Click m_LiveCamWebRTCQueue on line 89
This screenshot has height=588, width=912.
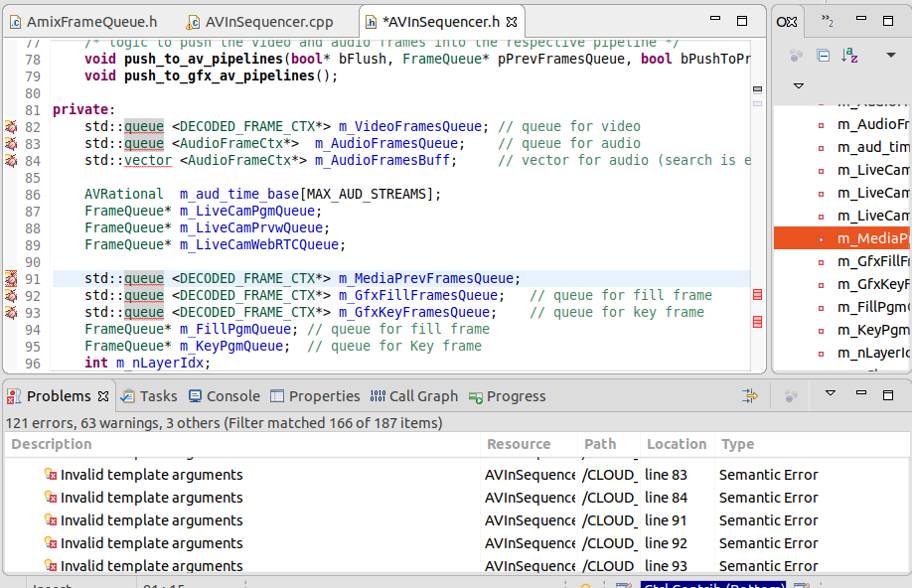[259, 245]
